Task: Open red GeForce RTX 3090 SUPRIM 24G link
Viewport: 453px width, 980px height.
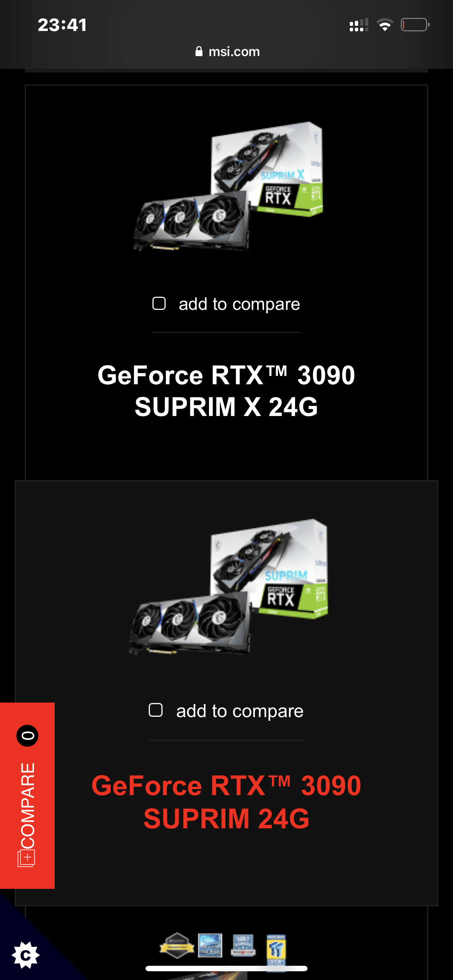Action: 226,802
